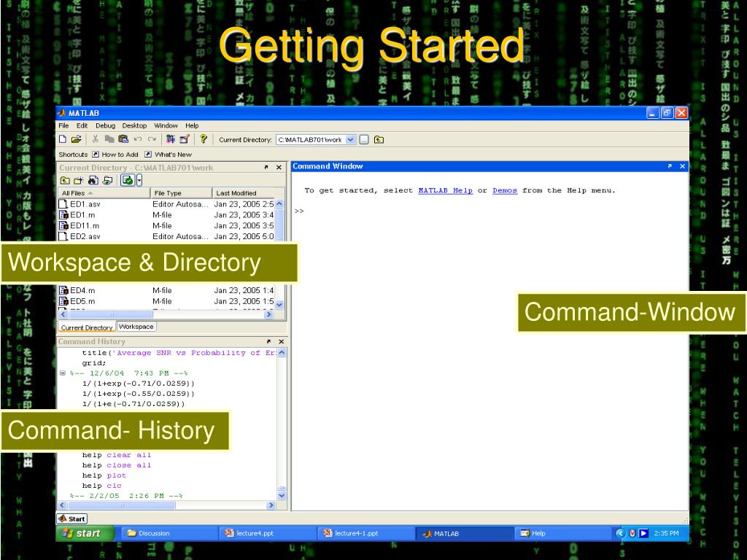Screen dimensions: 747x560
Task: Click the Windows start button
Action: click(x=85, y=533)
